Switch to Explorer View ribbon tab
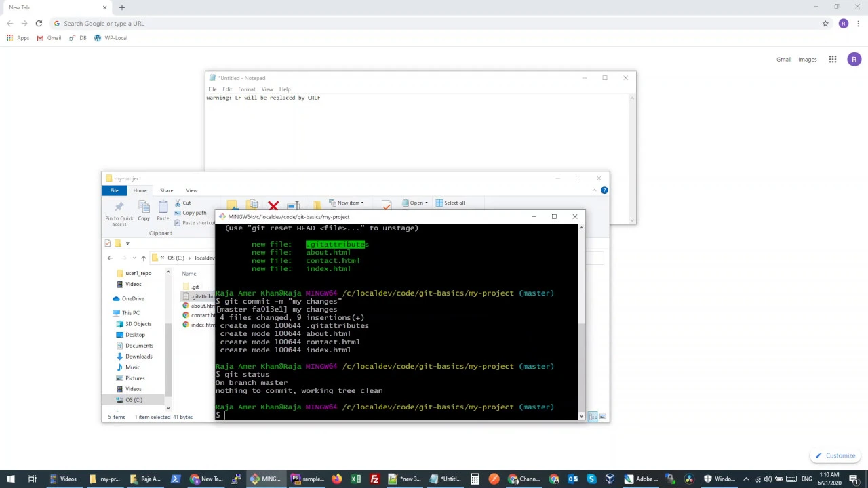868x488 pixels. tap(192, 190)
